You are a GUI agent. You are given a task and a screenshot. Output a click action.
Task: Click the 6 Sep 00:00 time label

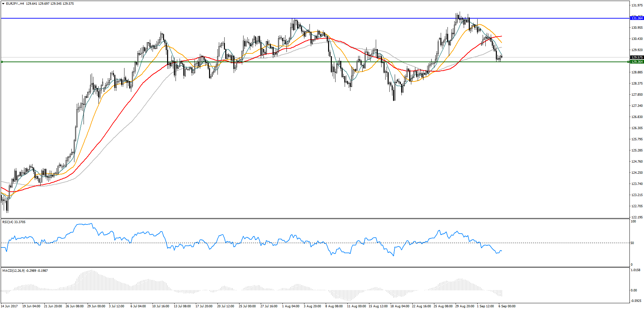pyautogui.click(x=507, y=306)
